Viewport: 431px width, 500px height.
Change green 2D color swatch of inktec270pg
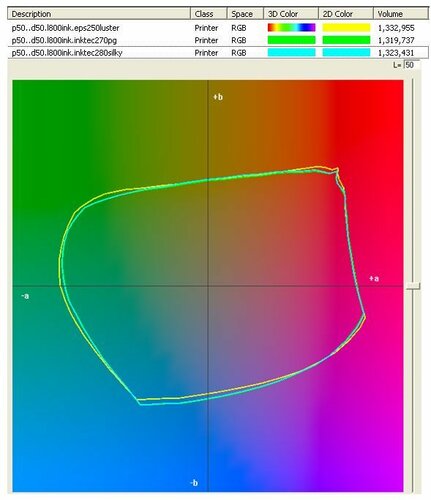[346, 40]
